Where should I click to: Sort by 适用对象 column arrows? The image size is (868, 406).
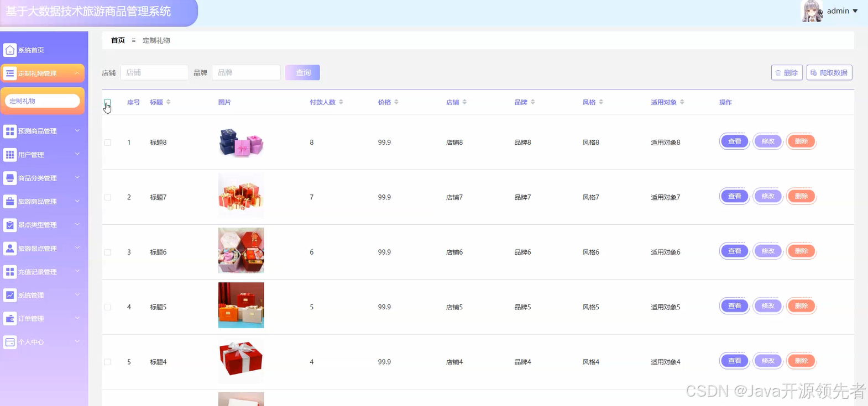pyautogui.click(x=682, y=102)
